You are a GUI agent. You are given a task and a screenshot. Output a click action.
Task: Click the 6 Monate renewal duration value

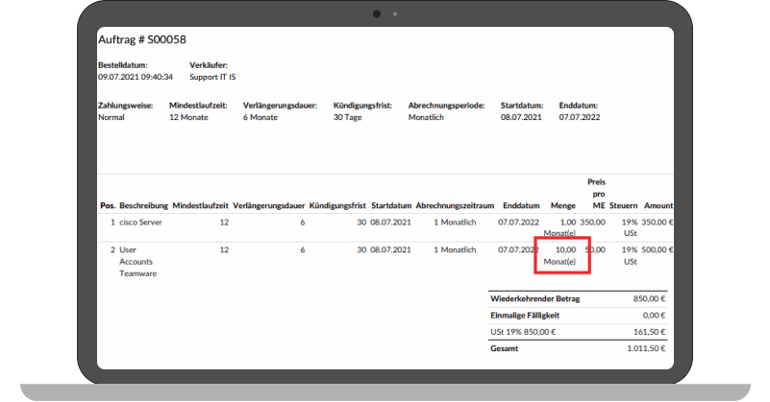point(260,116)
